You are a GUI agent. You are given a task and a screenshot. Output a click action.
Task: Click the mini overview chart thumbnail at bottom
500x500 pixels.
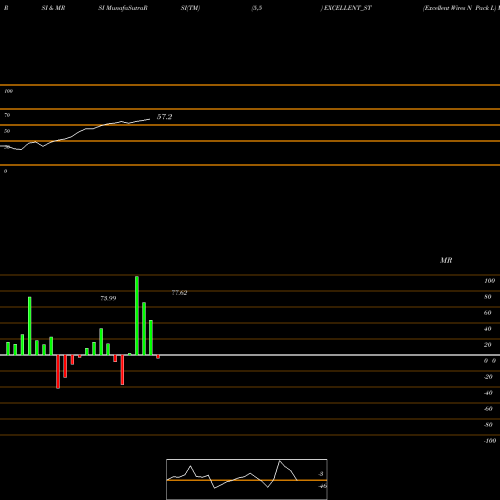point(247,479)
